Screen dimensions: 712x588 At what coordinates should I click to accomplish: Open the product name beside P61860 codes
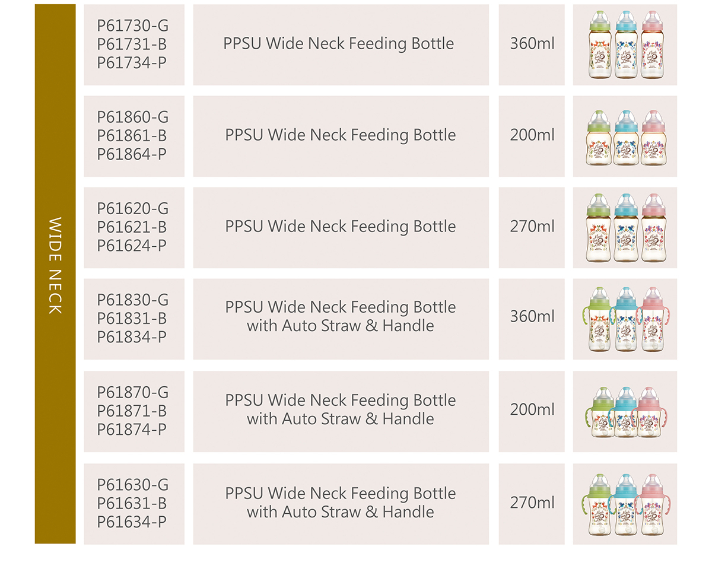click(341, 135)
